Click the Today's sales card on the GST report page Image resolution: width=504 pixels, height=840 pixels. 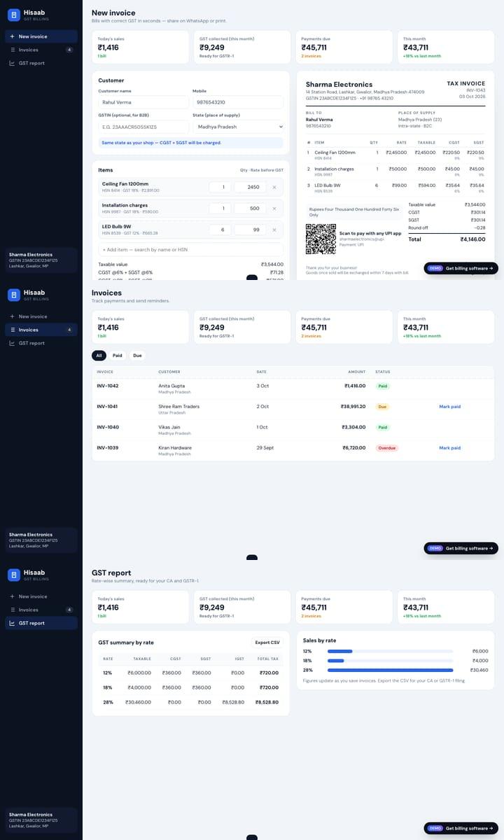pos(140,607)
